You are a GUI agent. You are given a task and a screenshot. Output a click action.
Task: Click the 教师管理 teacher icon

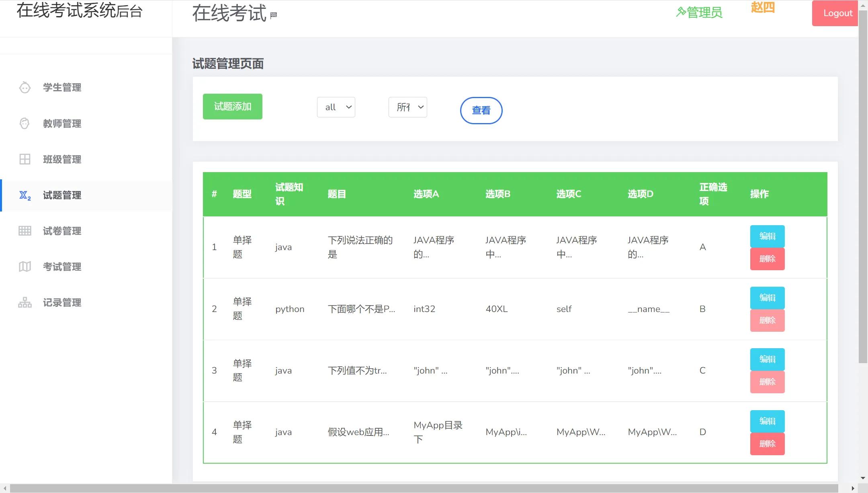(x=25, y=123)
